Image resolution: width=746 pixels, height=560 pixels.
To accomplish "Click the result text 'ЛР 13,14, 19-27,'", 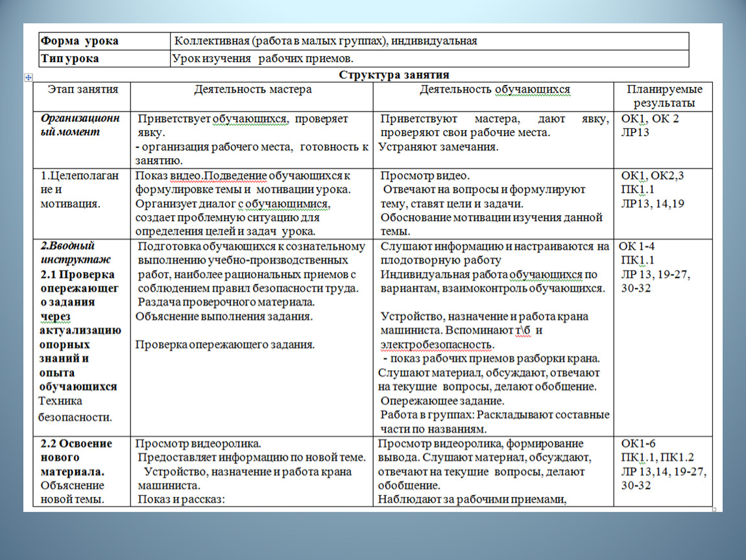I will coord(664,472).
